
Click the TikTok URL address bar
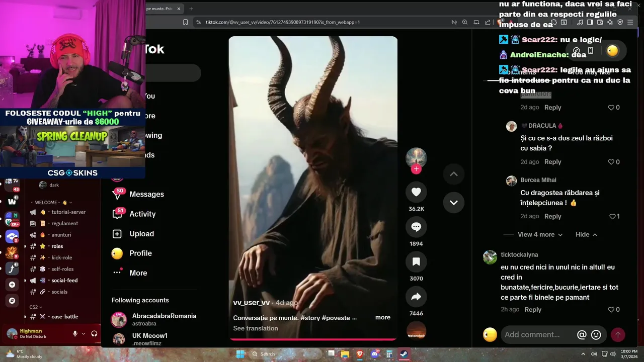[283, 22]
